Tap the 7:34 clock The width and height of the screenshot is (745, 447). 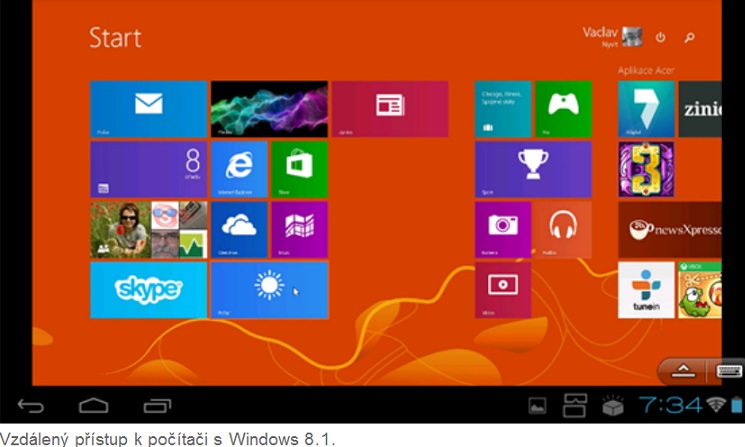point(670,405)
